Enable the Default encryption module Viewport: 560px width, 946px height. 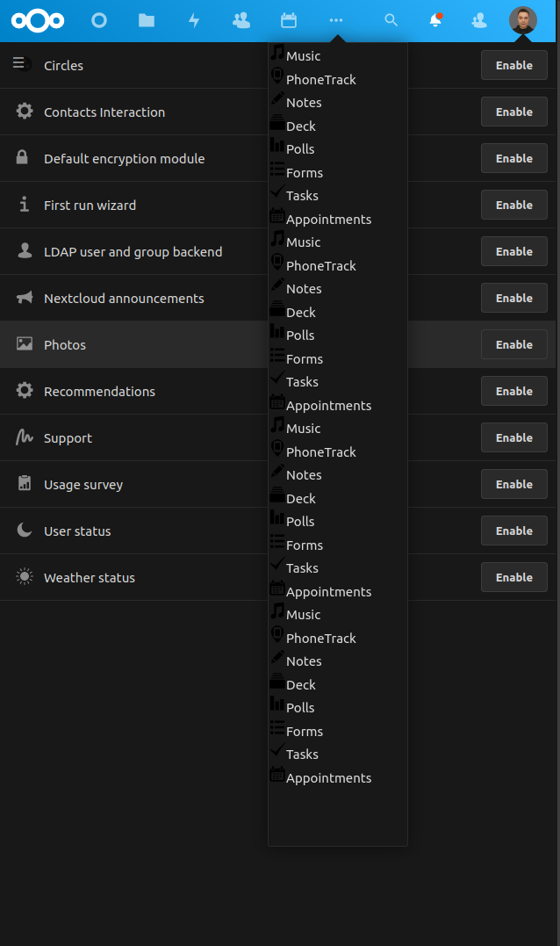[513, 158]
